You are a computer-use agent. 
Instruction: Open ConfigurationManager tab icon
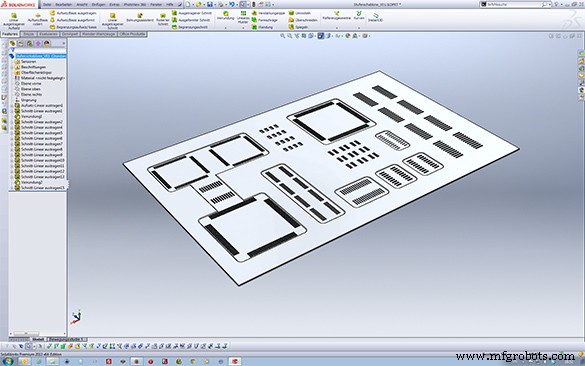point(29,44)
